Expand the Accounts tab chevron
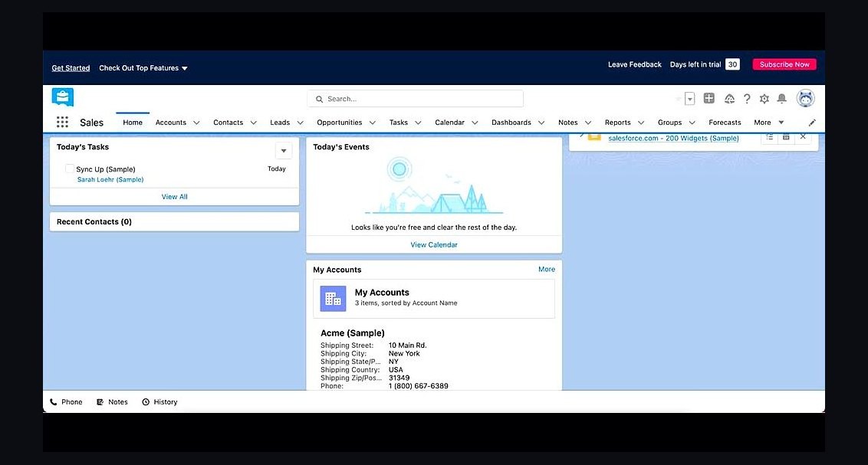 point(196,123)
